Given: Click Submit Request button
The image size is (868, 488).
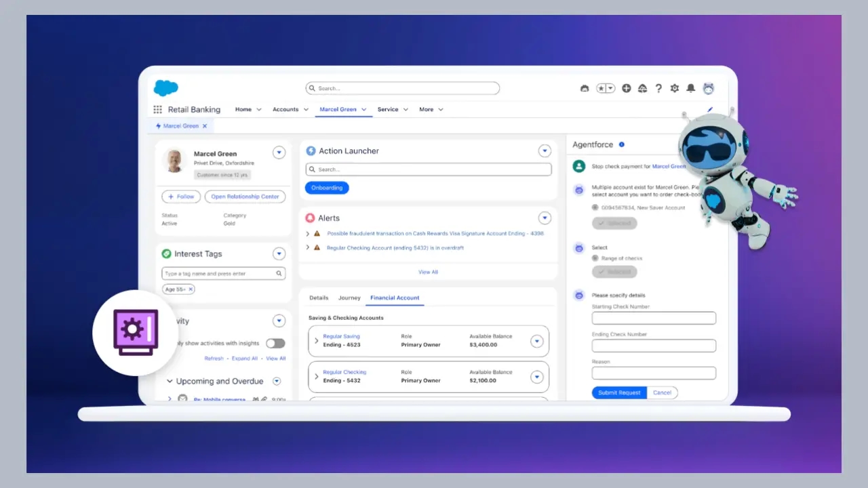Looking at the screenshot, I should [619, 392].
